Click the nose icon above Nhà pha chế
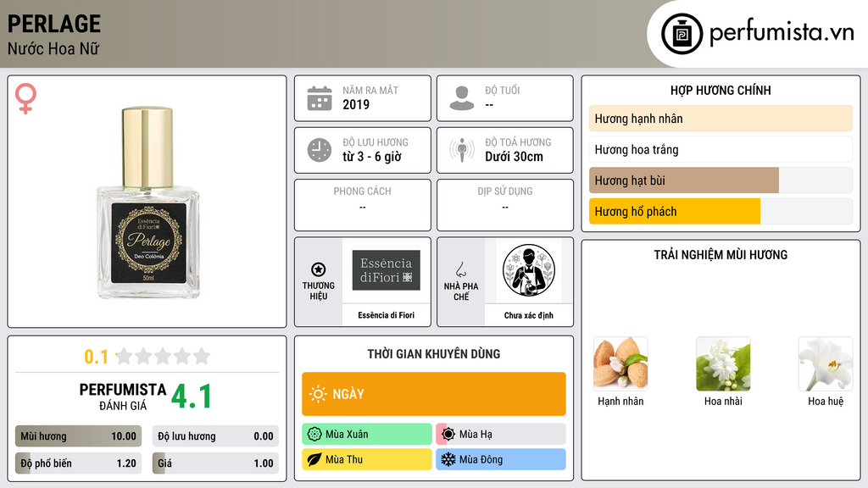Viewport: 868px width, 488px height. click(x=460, y=269)
